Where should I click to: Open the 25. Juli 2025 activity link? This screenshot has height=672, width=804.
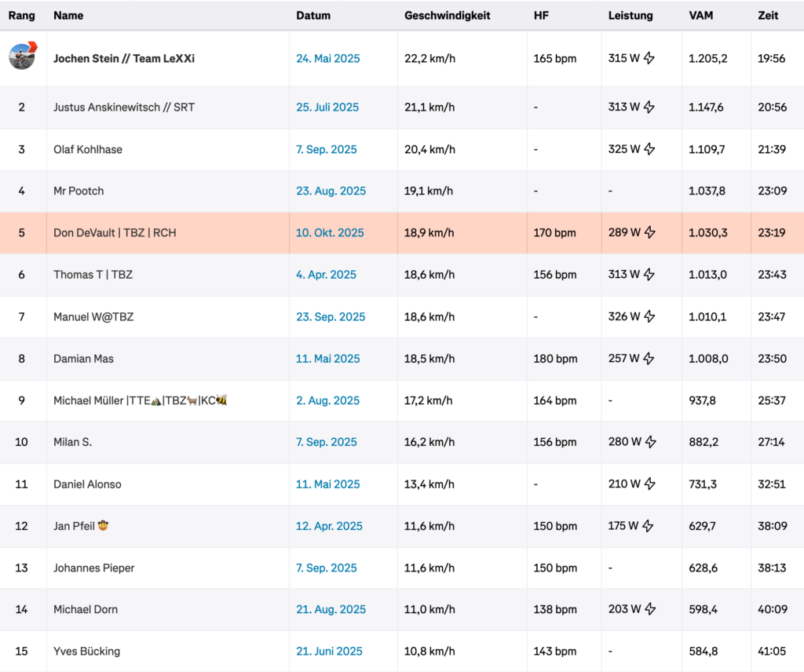(327, 108)
